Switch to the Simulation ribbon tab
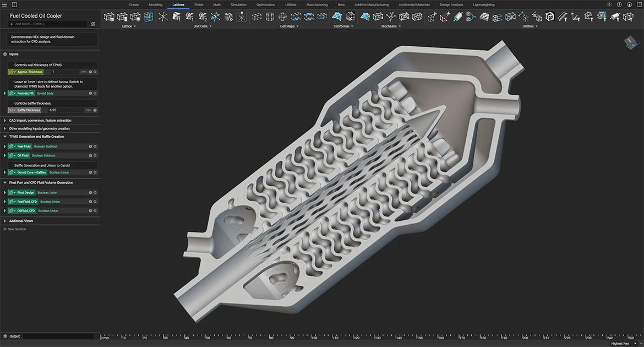Screen dimensions: 644x347 click(239, 4)
